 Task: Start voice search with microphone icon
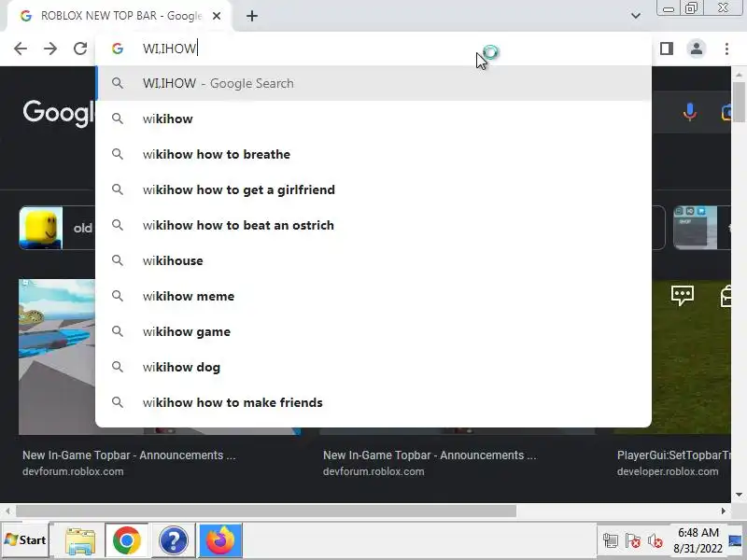[x=689, y=113]
